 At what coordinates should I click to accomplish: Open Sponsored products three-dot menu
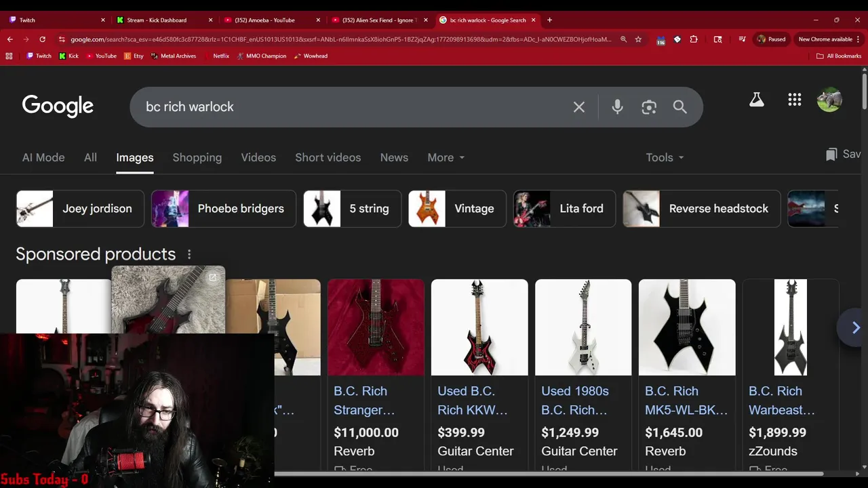point(189,254)
